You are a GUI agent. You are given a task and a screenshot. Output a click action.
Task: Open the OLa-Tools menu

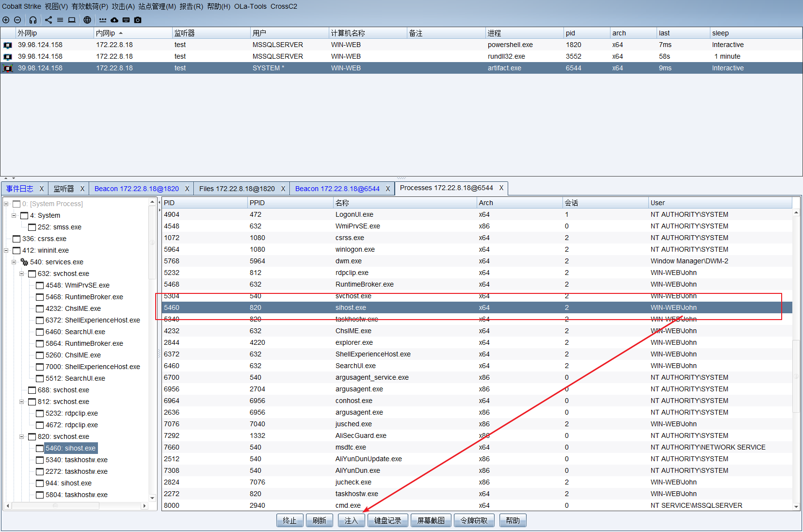click(x=250, y=6)
